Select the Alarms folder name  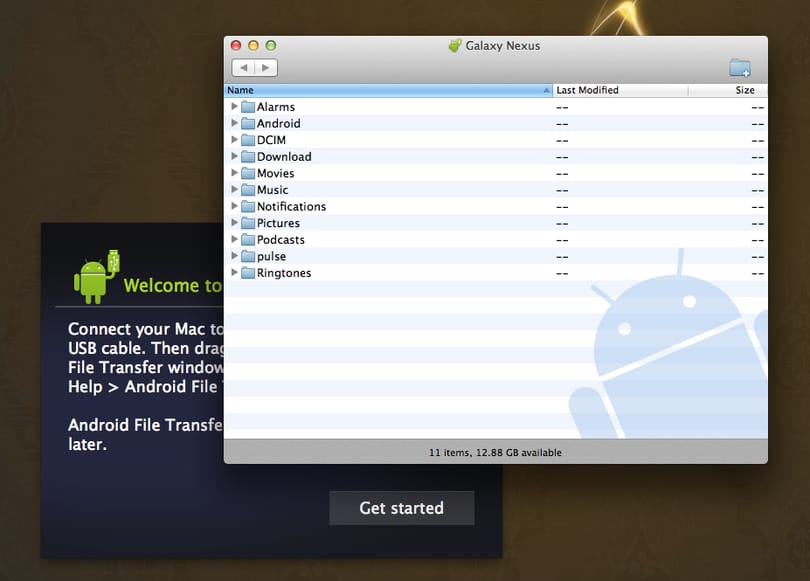pyautogui.click(x=276, y=107)
